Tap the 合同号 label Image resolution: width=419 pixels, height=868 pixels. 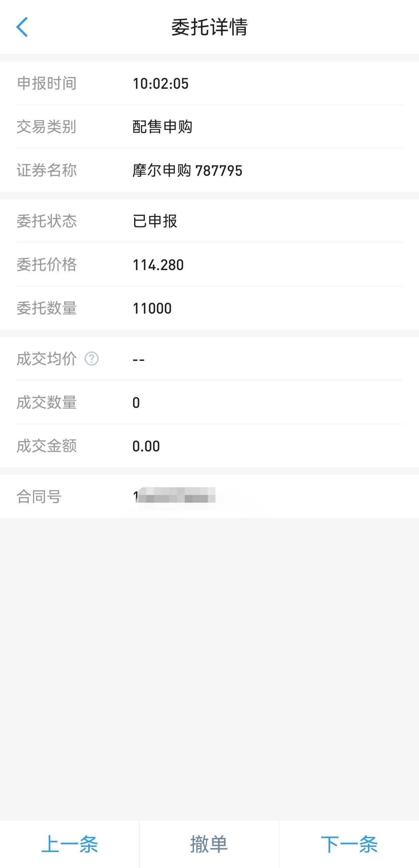point(39,497)
